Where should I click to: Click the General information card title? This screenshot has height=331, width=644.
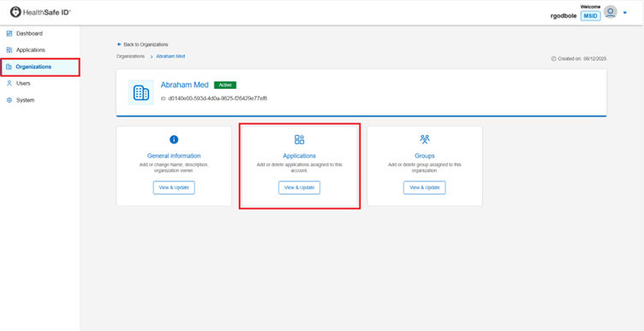pos(174,156)
